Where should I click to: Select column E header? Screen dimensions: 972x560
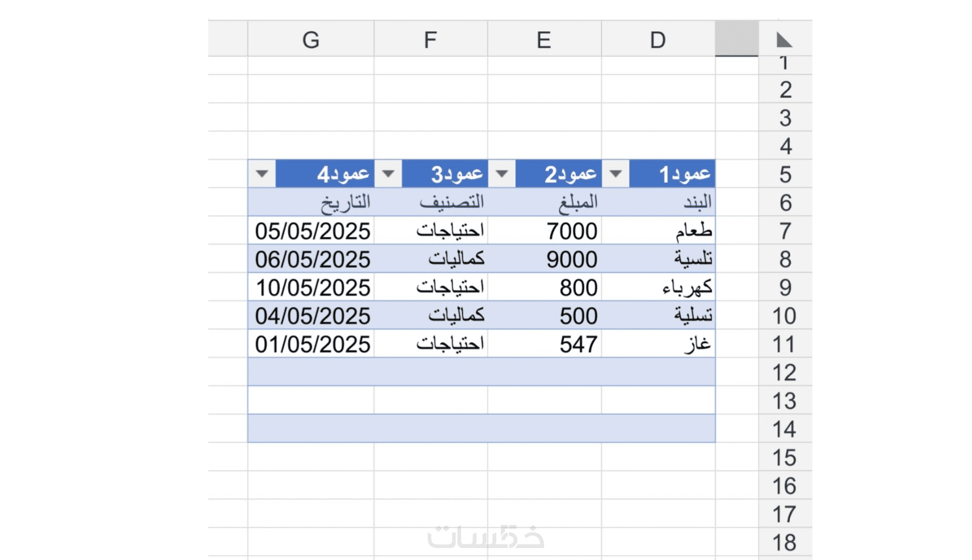tap(544, 40)
